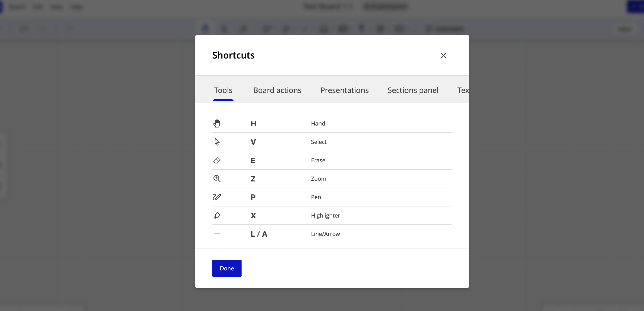Open the partially visible Text tab
644x311 pixels.
coord(463,90)
